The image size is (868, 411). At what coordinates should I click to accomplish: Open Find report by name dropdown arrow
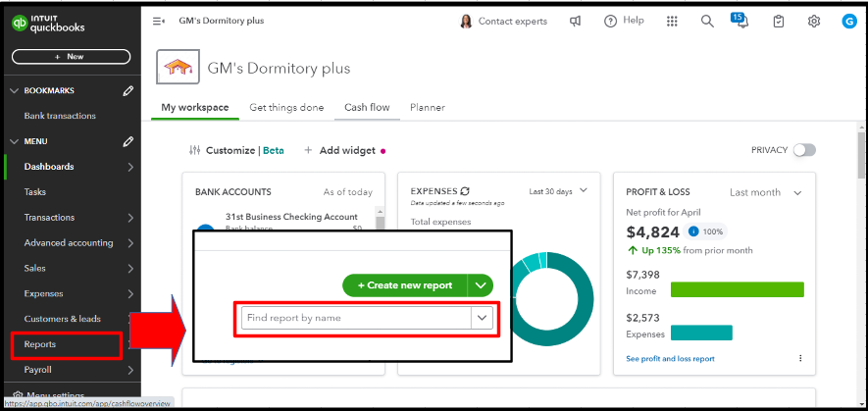[482, 318]
